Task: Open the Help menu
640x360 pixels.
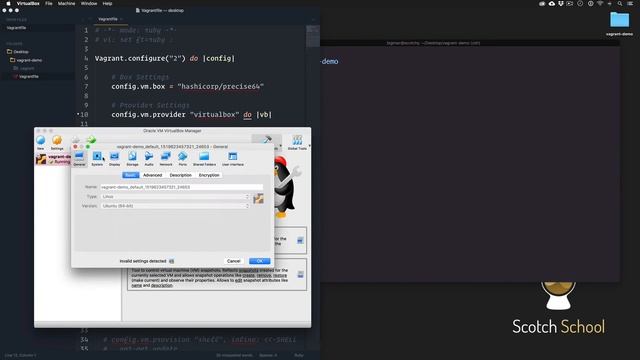Action: (107, 3)
